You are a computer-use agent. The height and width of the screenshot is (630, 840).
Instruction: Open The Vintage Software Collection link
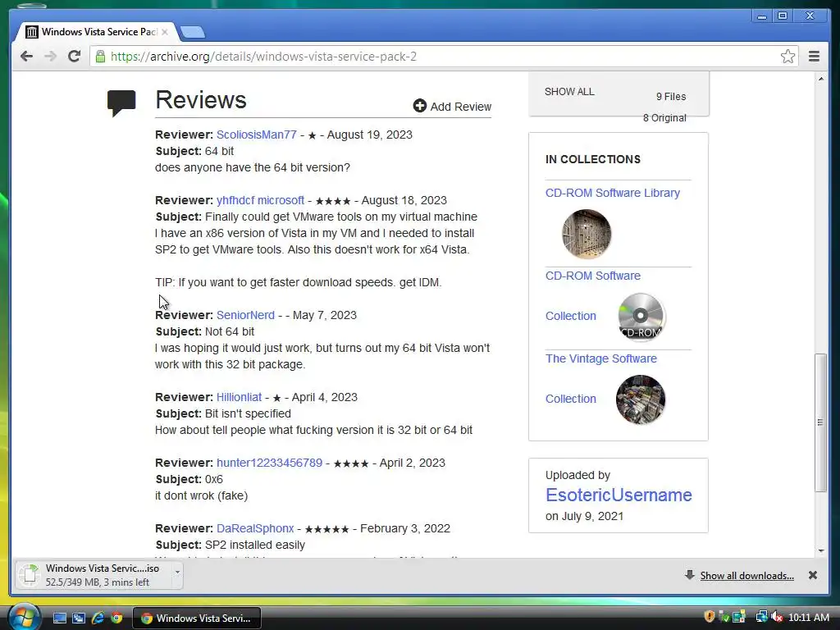click(601, 358)
